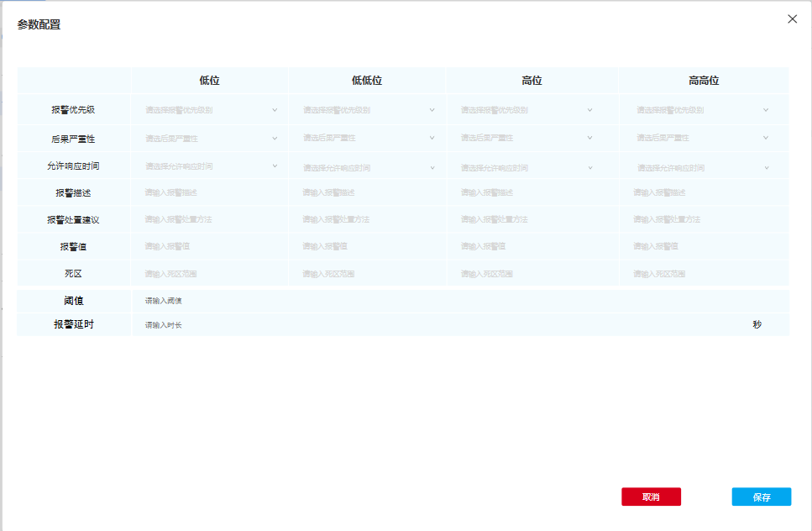
Task: Focus the 报警处置建议 field under 高高位
Action: pos(702,218)
